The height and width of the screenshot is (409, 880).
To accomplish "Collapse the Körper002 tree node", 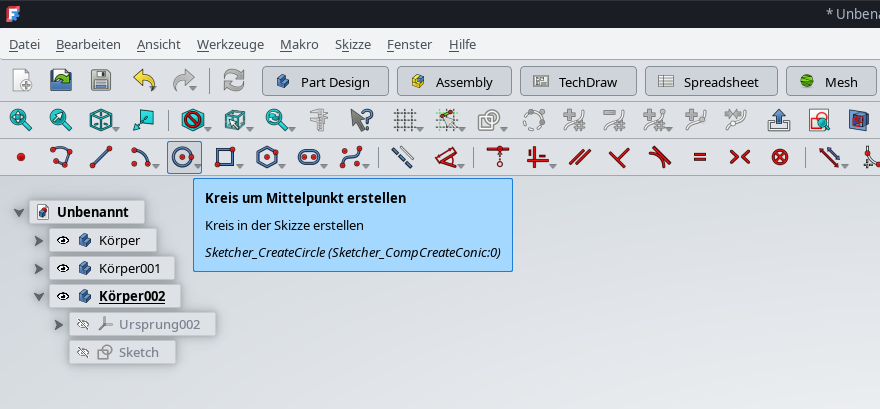I will (39, 296).
